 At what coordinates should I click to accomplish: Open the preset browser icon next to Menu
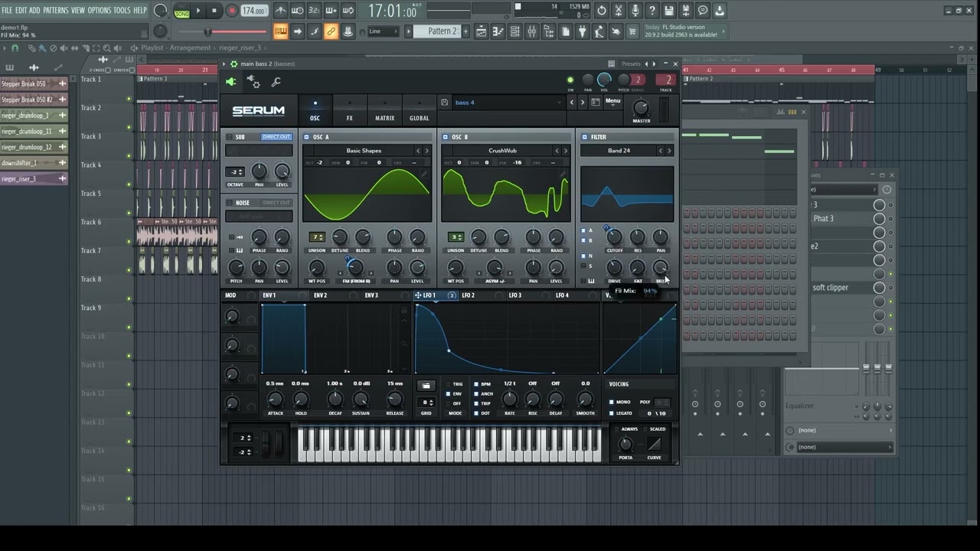click(596, 102)
